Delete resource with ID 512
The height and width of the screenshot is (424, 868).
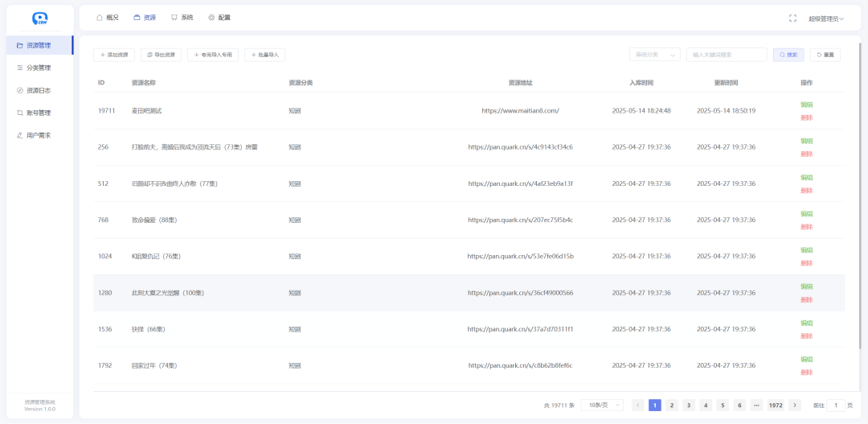pos(806,190)
